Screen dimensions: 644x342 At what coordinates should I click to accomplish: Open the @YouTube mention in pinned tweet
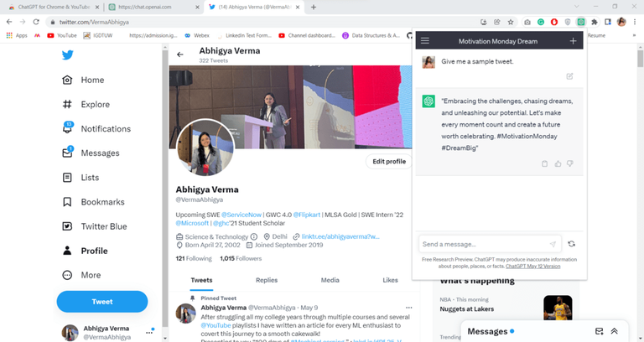coord(216,325)
